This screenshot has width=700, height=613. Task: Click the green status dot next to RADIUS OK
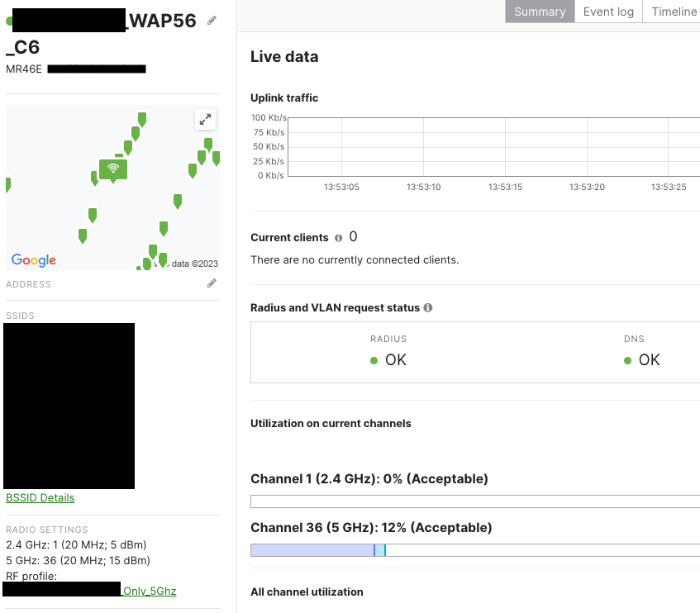[374, 360]
